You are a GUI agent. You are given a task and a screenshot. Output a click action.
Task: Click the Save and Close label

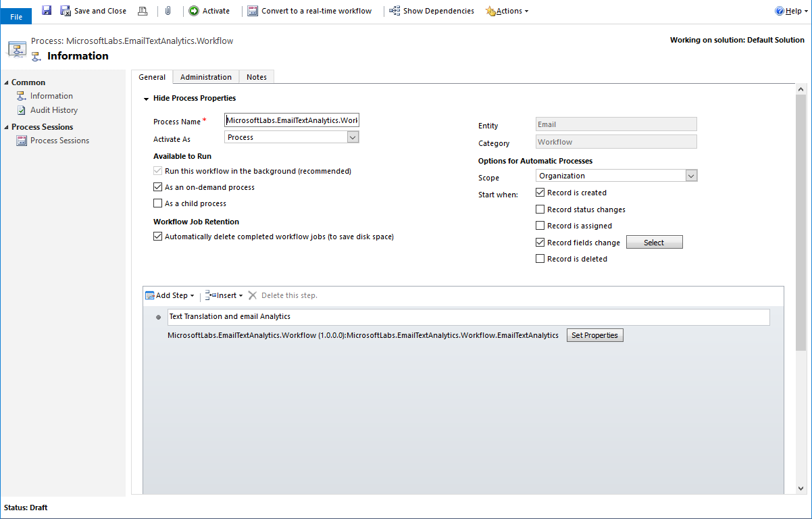100,11
